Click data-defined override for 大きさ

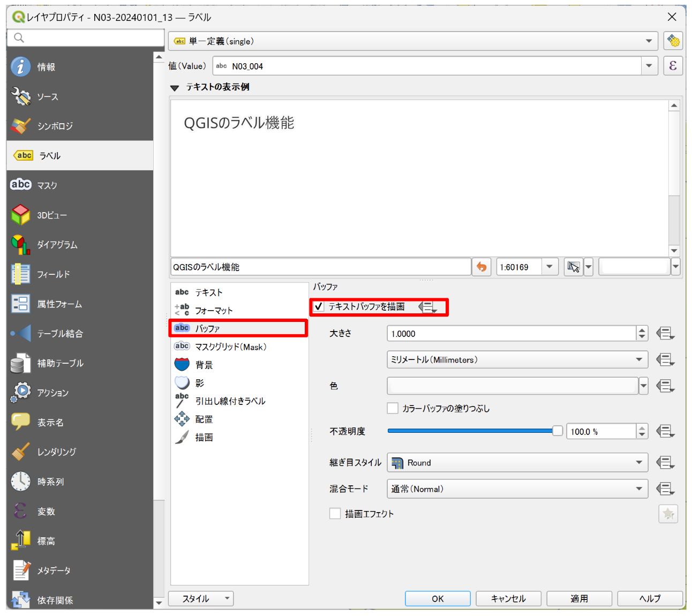[x=665, y=334]
